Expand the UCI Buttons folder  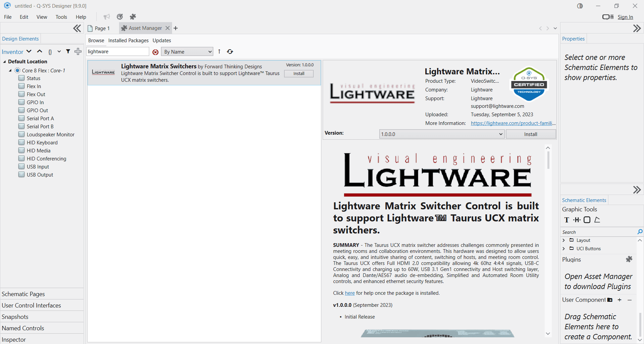click(564, 249)
